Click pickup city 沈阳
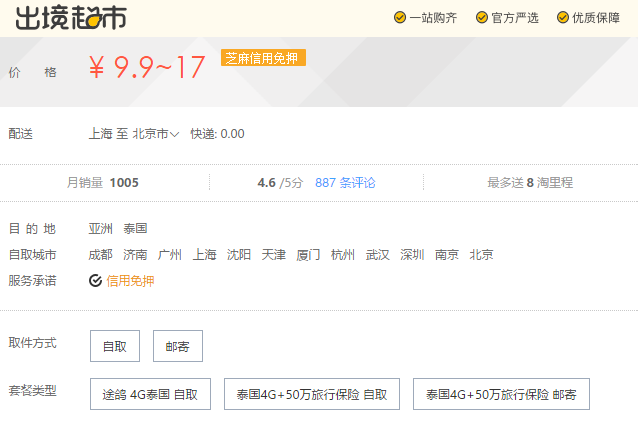This screenshot has height=440, width=641. pyautogui.click(x=239, y=254)
